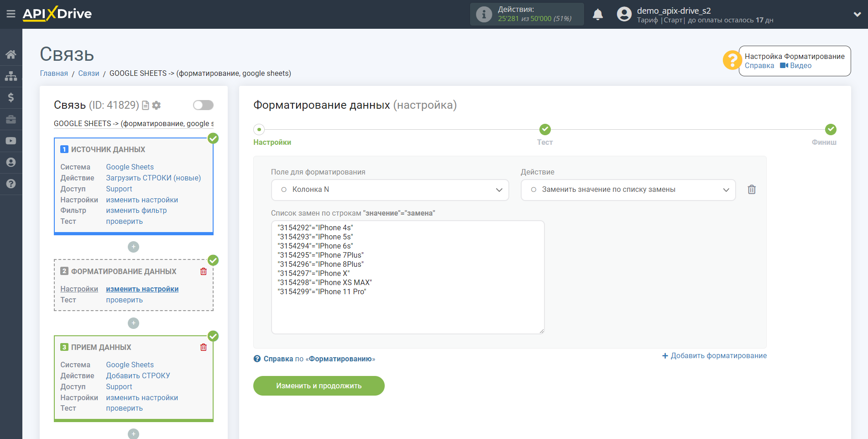868x439 pixels.
Task: Click the account avatar icon
Action: pyautogui.click(x=624, y=14)
